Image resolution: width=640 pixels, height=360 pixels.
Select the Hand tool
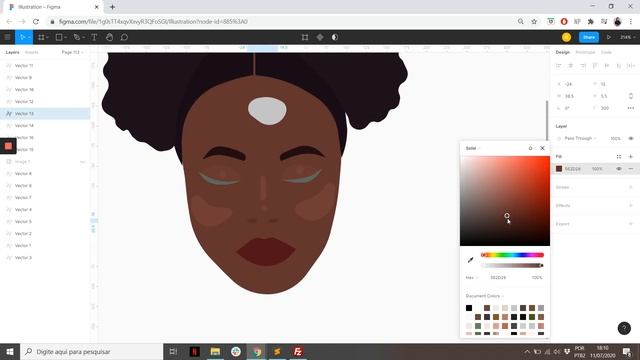[x=109, y=37]
